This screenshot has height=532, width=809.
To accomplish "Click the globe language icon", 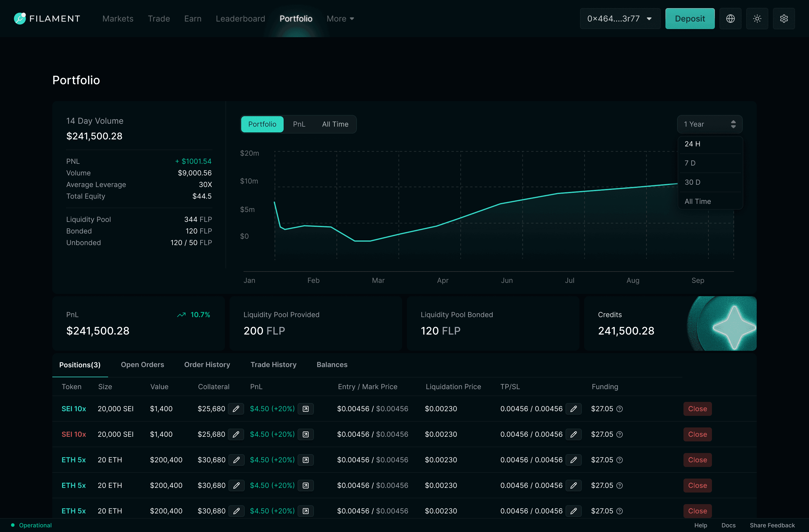I will [730, 19].
